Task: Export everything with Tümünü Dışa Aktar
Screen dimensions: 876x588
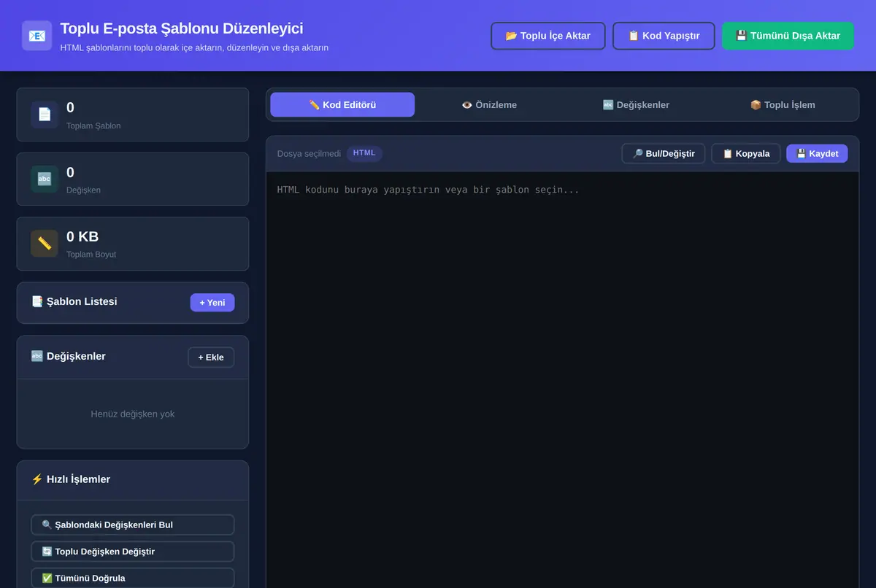Action: [788, 35]
